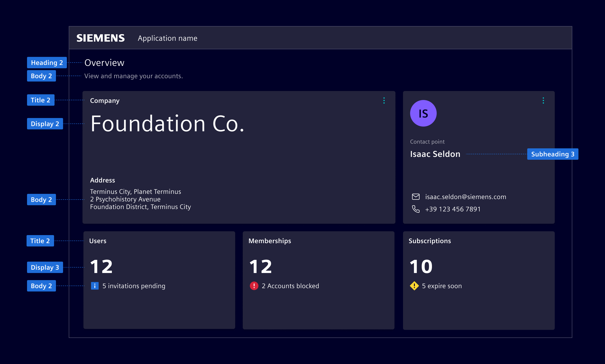Click the Subheading 3 annotation label
Viewport: 605px width, 364px height.
(x=553, y=154)
